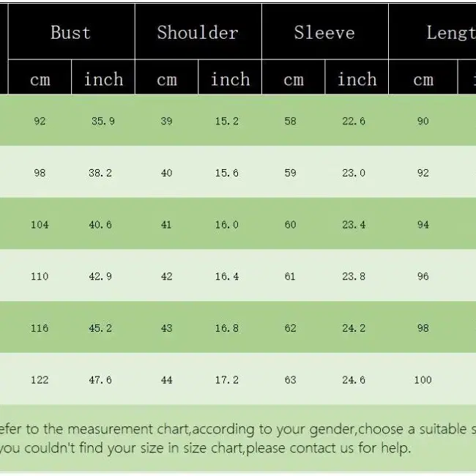The width and height of the screenshot is (476, 476).
Task: Select the length value 100 cell
Action: coord(423,380)
